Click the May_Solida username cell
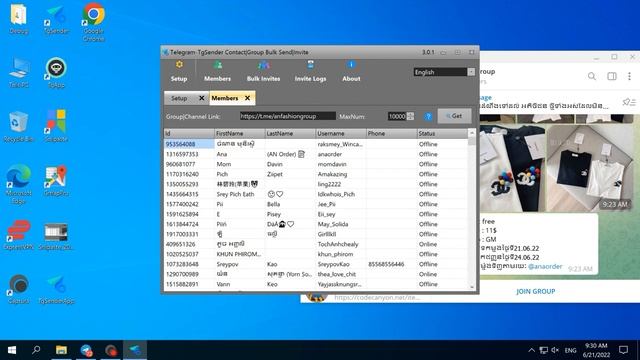The height and width of the screenshot is (360, 640). [341, 224]
